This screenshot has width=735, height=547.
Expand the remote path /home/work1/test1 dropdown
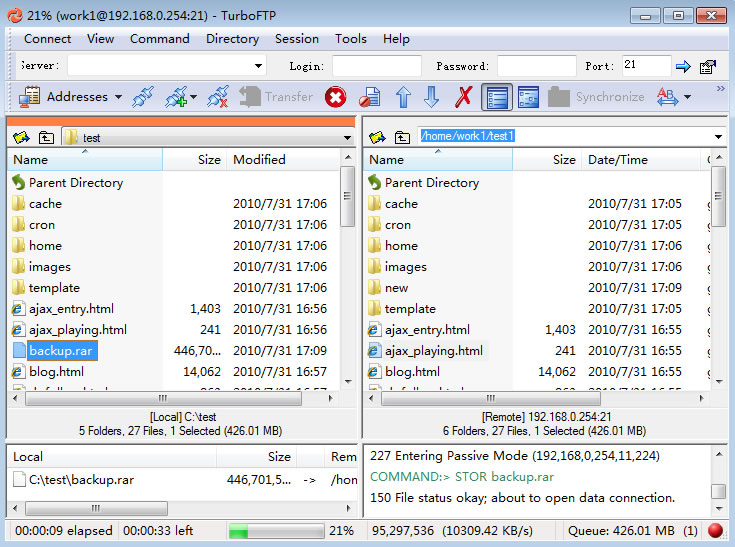[718, 137]
